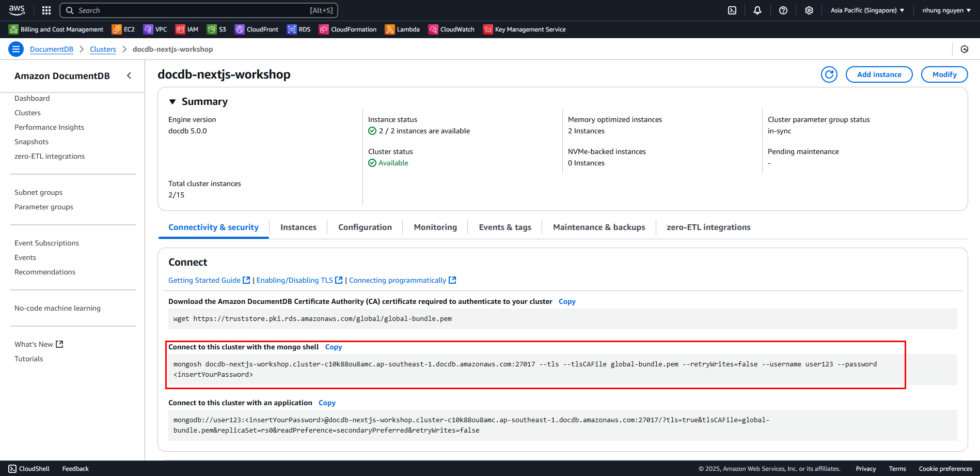This screenshot has height=476, width=980.
Task: Switch to the Instances tab
Action: [x=298, y=227]
